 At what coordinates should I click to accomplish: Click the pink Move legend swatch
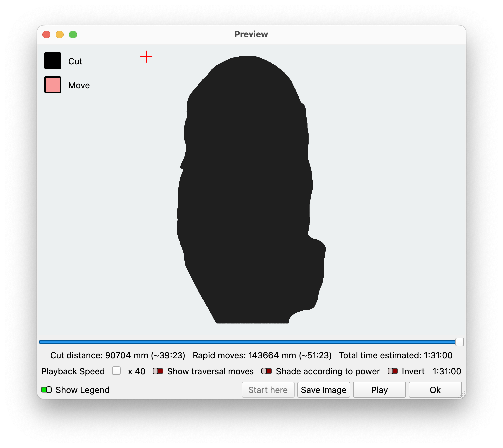(x=53, y=85)
